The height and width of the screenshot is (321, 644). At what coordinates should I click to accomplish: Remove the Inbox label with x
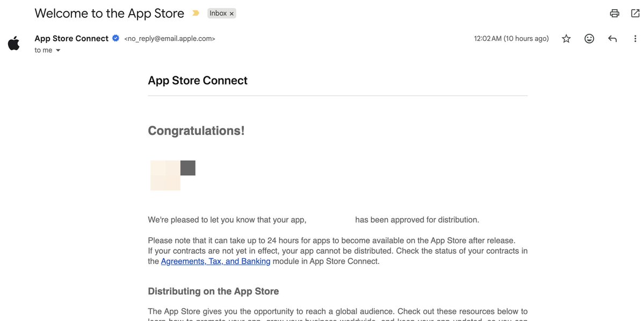231,13
